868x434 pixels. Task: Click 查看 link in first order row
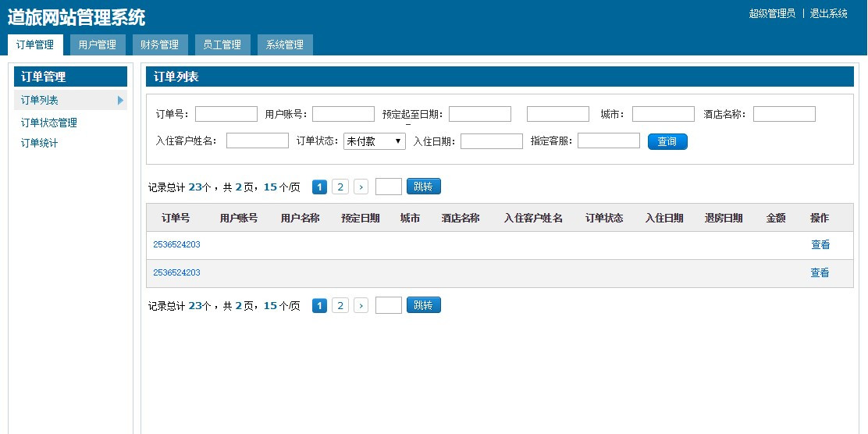(820, 244)
